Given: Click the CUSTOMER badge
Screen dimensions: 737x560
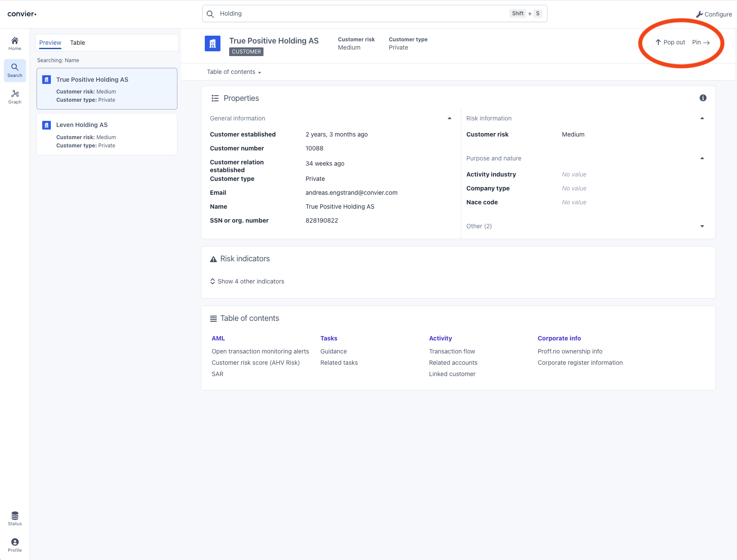Looking at the screenshot, I should (x=247, y=52).
